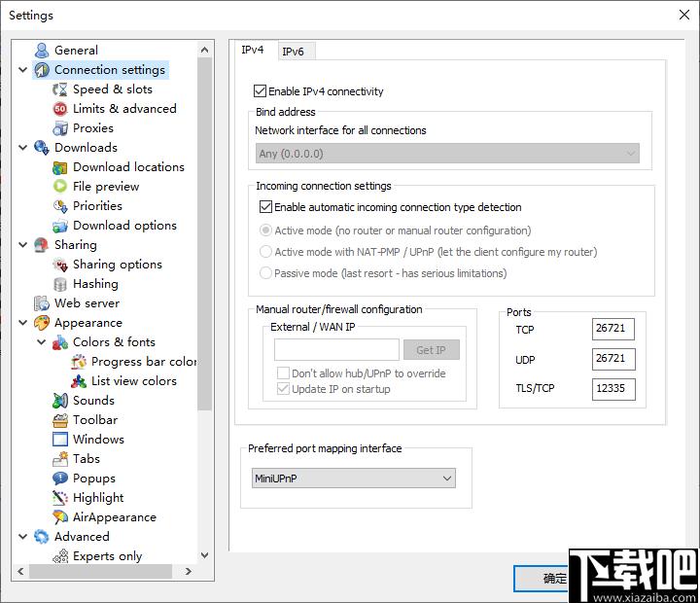The height and width of the screenshot is (603, 700).
Task: Click the 确定 confirm button
Action: (542, 579)
